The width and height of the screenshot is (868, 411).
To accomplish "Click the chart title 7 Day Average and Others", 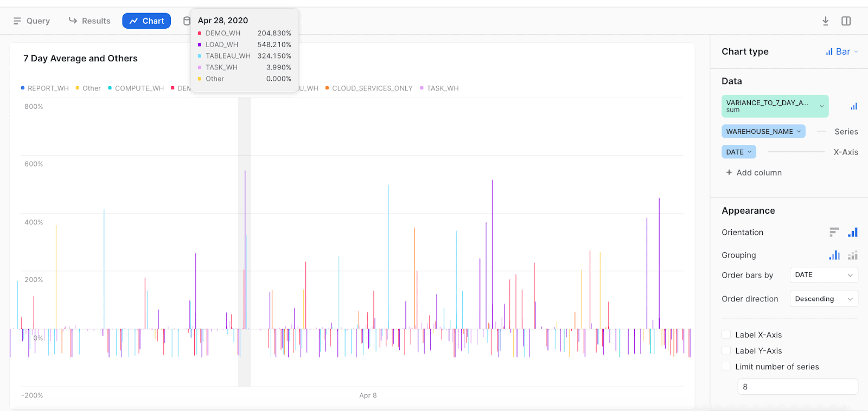I will 80,59.
